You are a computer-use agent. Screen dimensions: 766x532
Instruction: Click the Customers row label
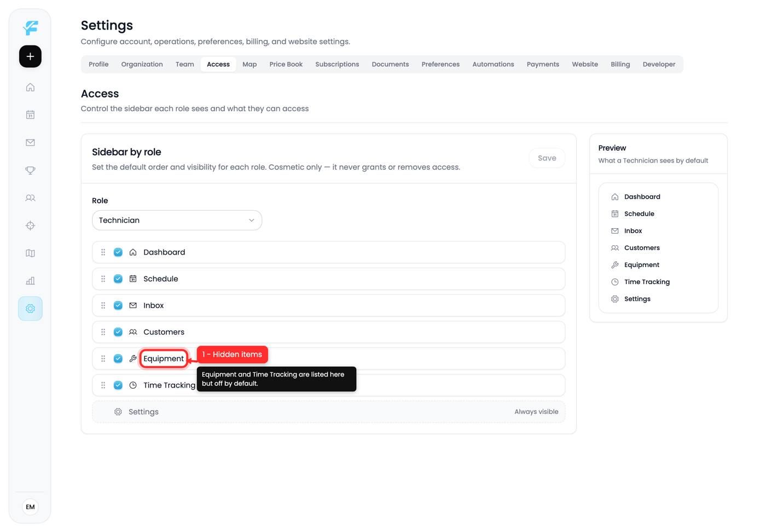164,332
